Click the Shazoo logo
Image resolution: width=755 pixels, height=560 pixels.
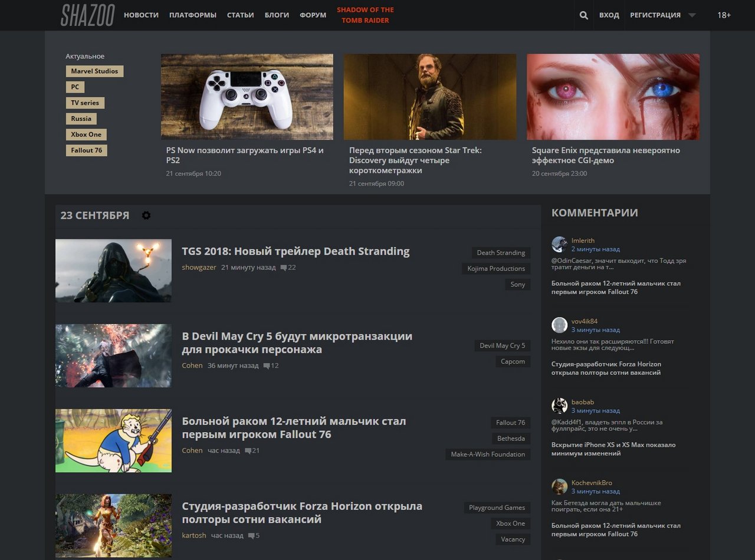click(87, 15)
